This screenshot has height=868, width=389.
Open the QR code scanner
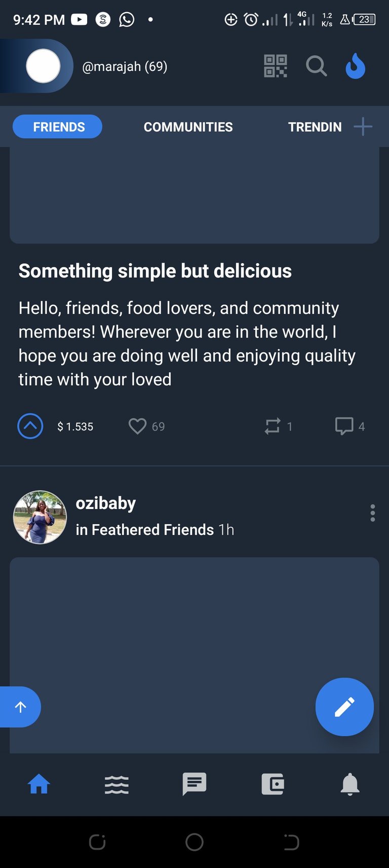coord(276,66)
